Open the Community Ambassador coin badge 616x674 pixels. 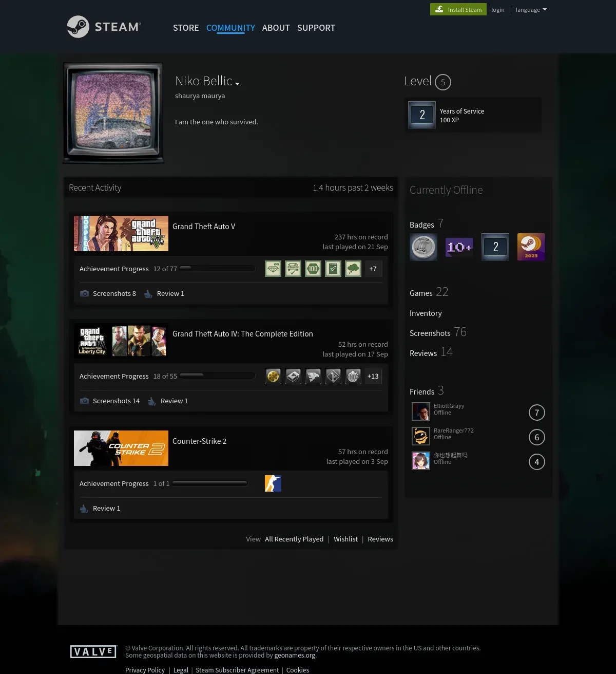coord(423,247)
